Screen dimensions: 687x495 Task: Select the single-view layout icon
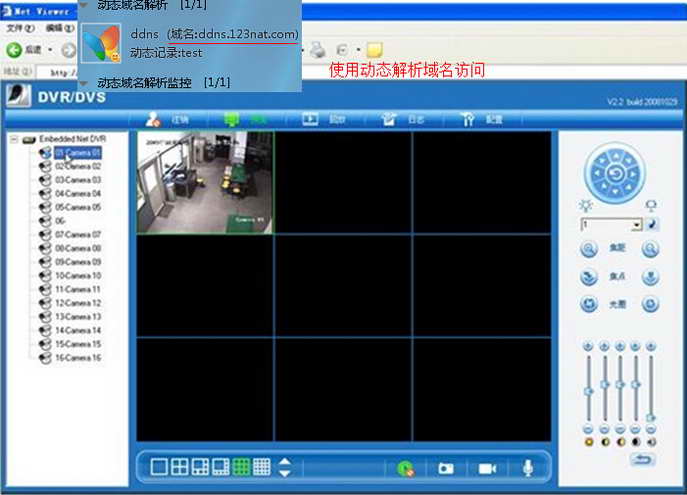(158, 467)
